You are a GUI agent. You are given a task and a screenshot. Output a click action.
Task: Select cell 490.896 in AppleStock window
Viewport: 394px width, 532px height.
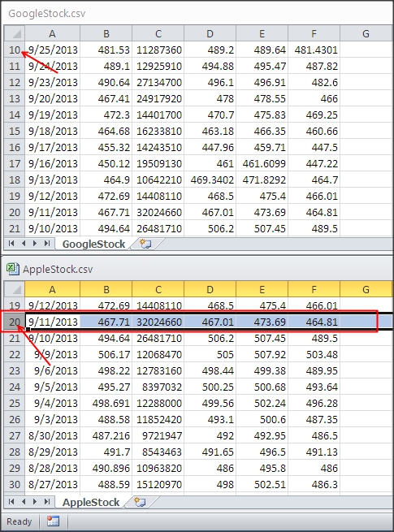106,468
